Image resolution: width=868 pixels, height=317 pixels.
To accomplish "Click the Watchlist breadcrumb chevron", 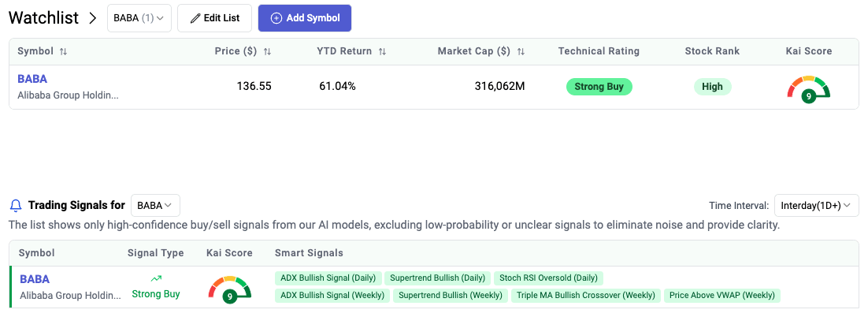I will pyautogui.click(x=92, y=17).
